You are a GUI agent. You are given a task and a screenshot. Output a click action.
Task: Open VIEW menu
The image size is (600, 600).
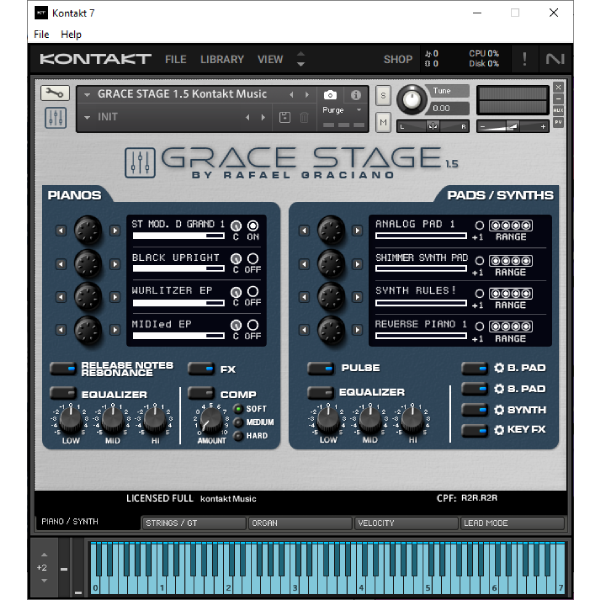[x=270, y=59]
